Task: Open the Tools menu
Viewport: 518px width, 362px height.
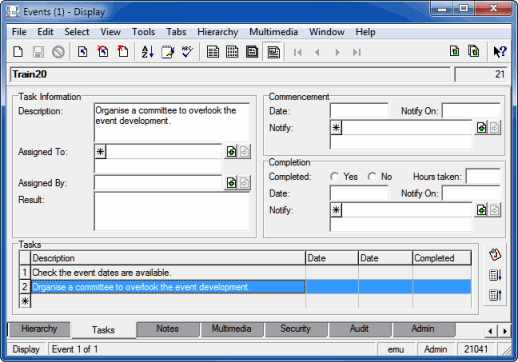Action: 143,32
